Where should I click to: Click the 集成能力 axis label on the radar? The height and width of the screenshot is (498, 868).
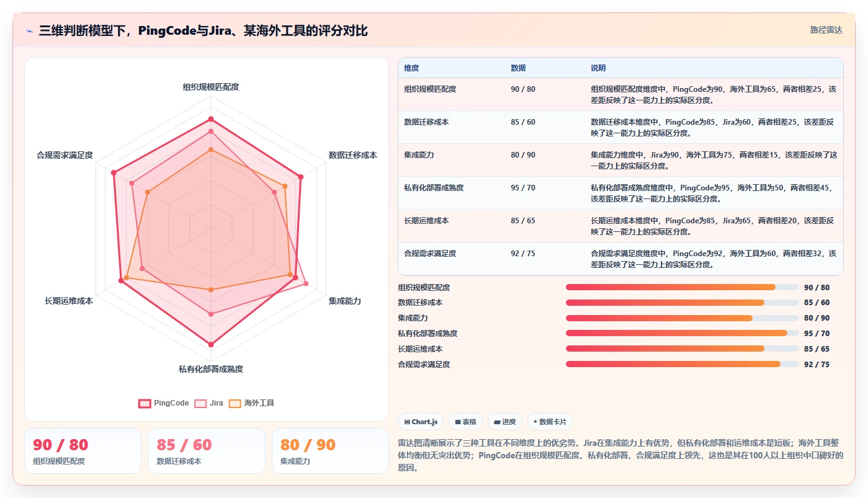point(345,301)
